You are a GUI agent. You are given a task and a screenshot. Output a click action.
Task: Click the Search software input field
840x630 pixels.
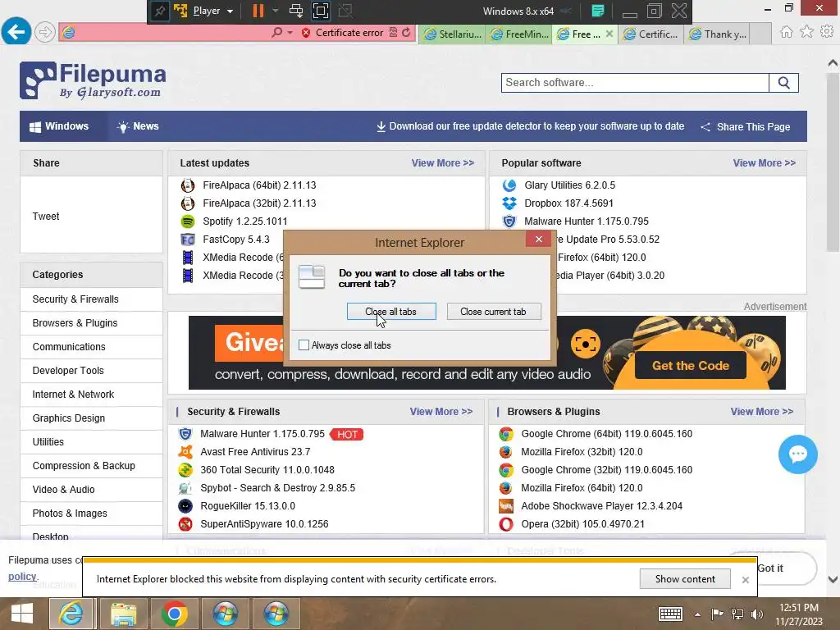635,83
